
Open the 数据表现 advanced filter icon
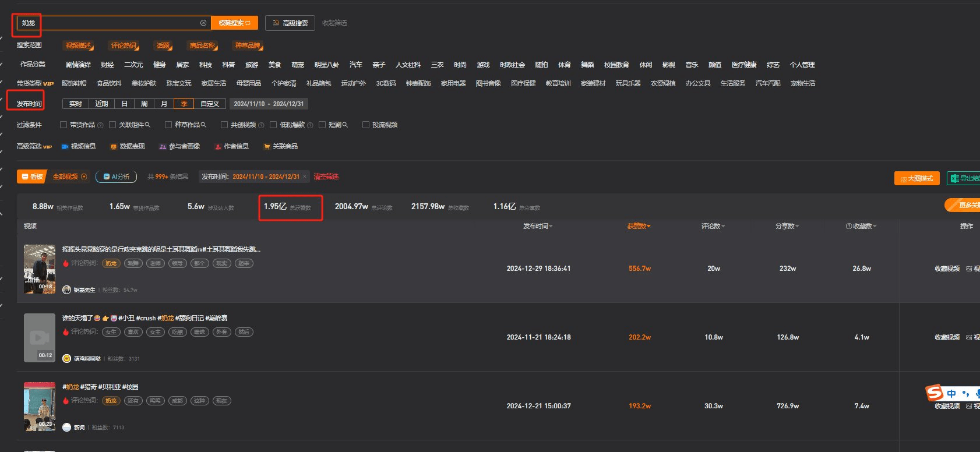tap(114, 147)
